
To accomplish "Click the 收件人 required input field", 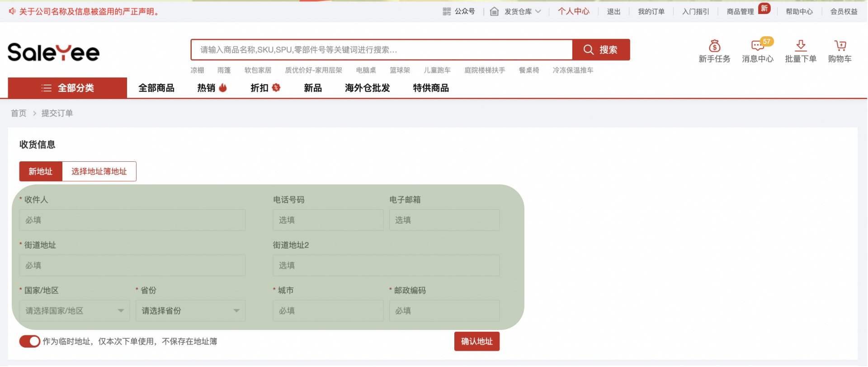I will click(x=132, y=220).
